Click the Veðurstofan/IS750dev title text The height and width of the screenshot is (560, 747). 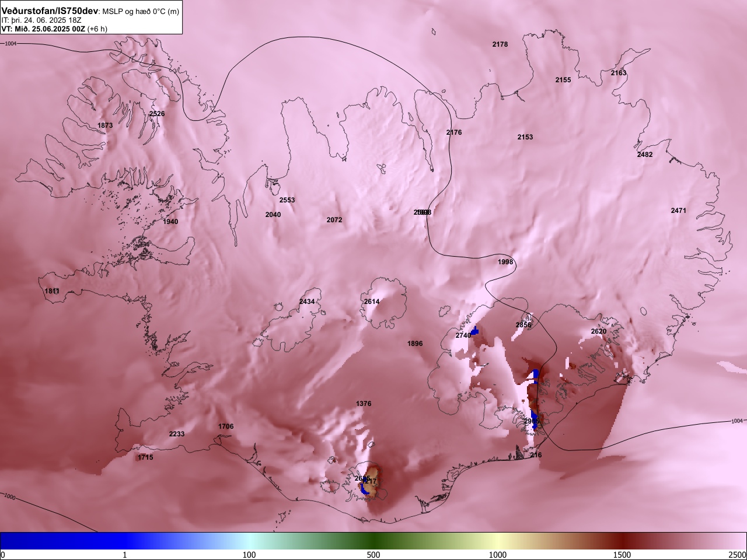click(50, 11)
